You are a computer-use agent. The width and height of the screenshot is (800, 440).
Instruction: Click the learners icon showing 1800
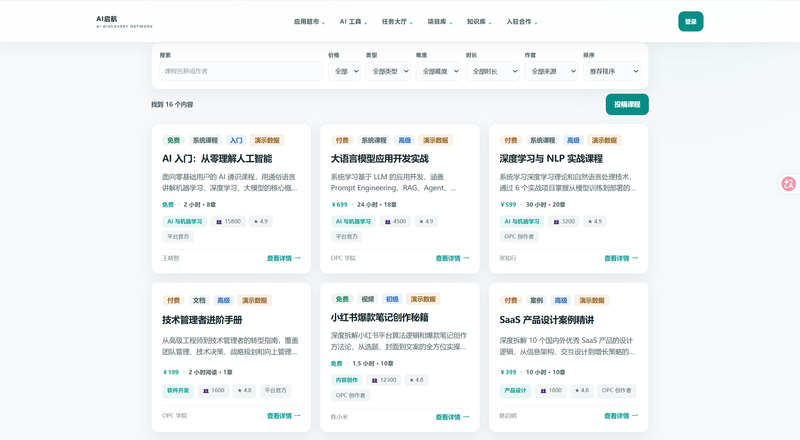point(543,390)
